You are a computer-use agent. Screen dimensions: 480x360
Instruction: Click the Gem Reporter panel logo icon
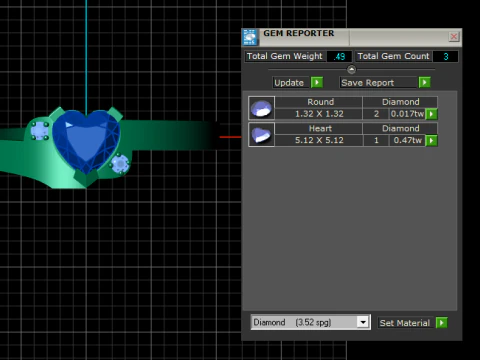pyautogui.click(x=250, y=37)
